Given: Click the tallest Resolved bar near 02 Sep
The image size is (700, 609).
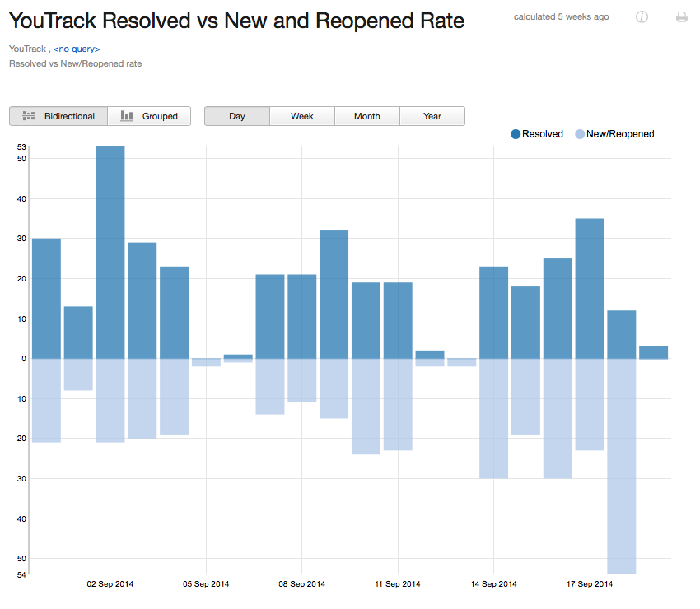Looking at the screenshot, I should pos(110,247).
